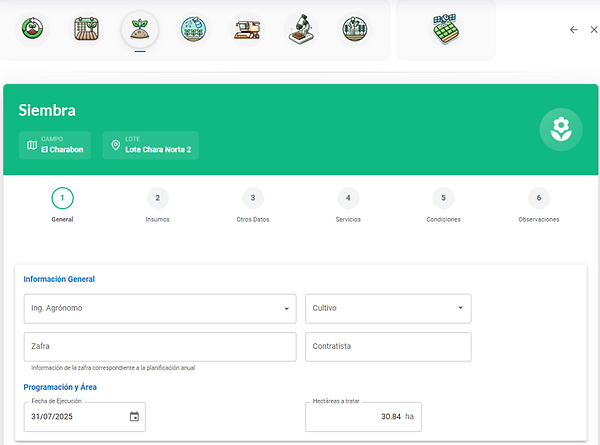Click the location pin beside Lote
The image size is (600, 445).
pyautogui.click(x=116, y=145)
